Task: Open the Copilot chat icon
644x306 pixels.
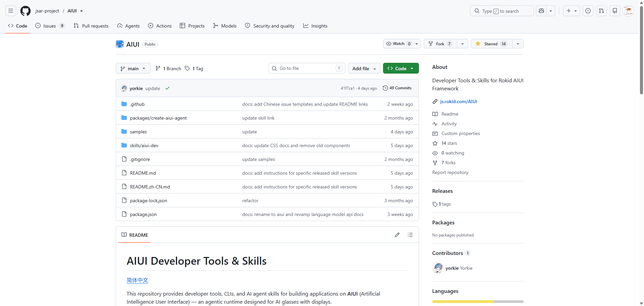Action: click(541, 11)
